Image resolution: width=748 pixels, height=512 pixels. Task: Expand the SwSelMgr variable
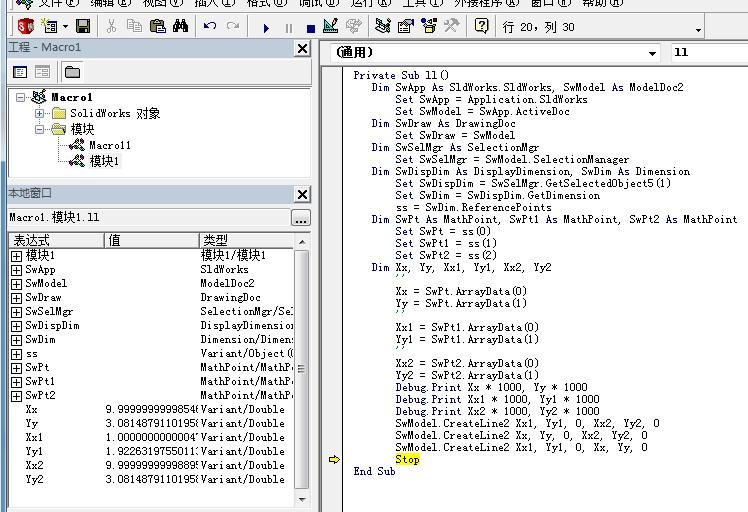(16, 312)
